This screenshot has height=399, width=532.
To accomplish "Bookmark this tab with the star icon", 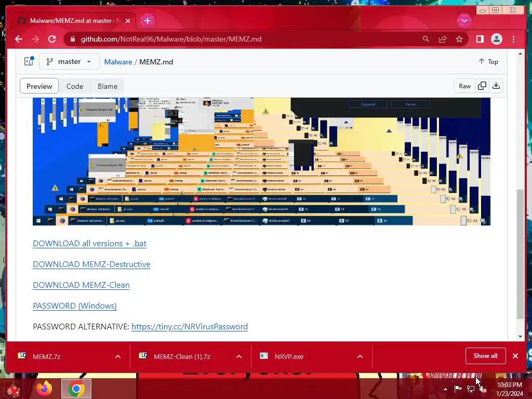I will click(459, 39).
